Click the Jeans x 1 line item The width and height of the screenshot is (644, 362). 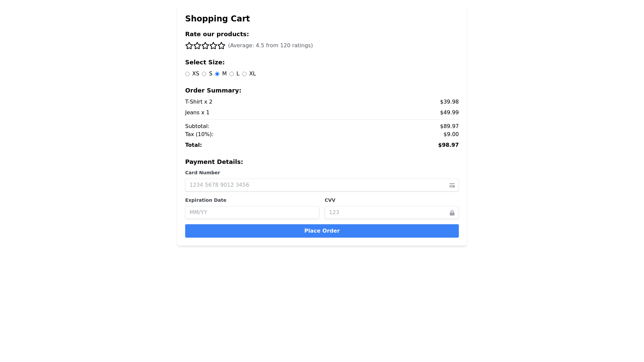coord(197,113)
